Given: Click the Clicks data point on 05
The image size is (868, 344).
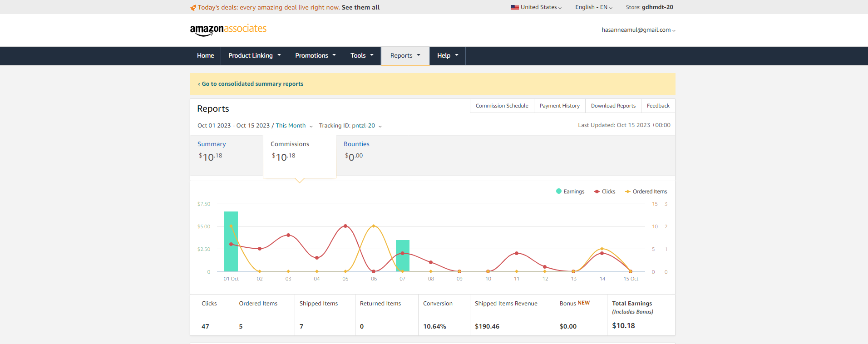Looking at the screenshot, I should click(x=345, y=226).
